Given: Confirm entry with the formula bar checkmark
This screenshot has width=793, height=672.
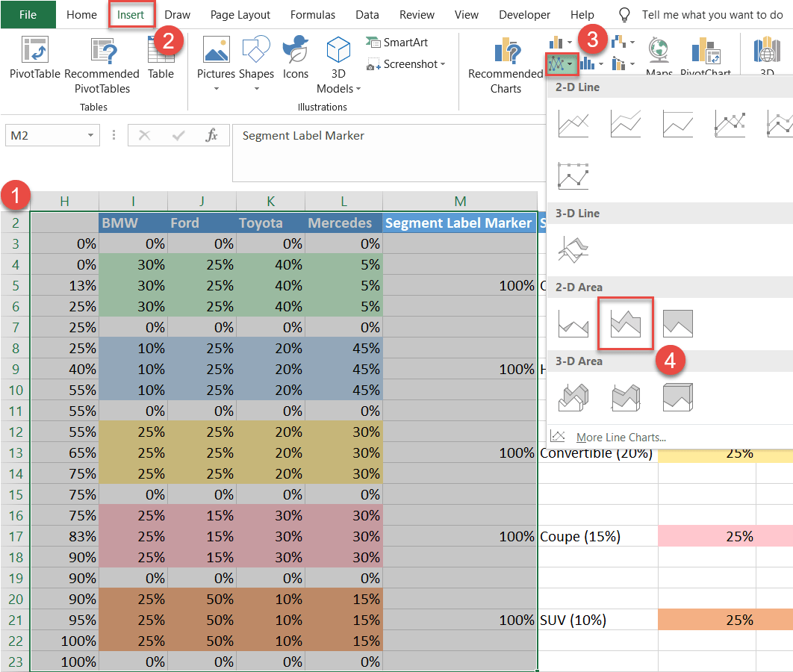Looking at the screenshot, I should [x=178, y=135].
